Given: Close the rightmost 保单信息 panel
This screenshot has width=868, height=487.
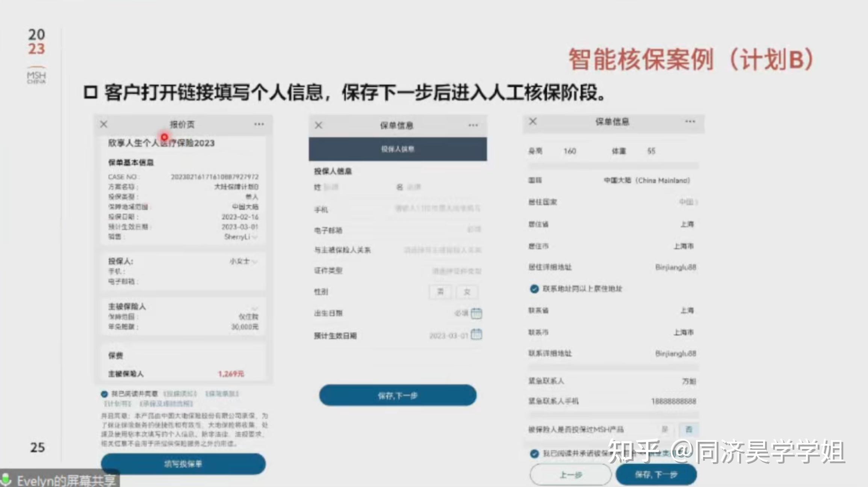Looking at the screenshot, I should (532, 121).
